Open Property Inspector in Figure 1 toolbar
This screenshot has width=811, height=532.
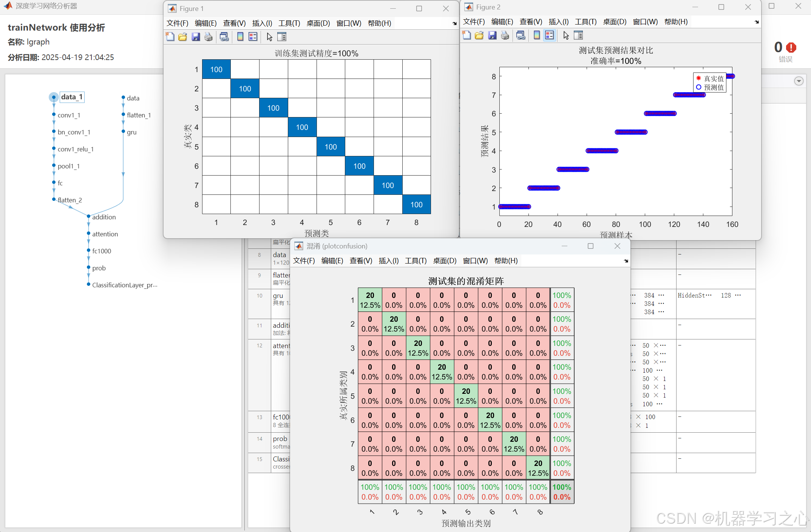(x=282, y=37)
